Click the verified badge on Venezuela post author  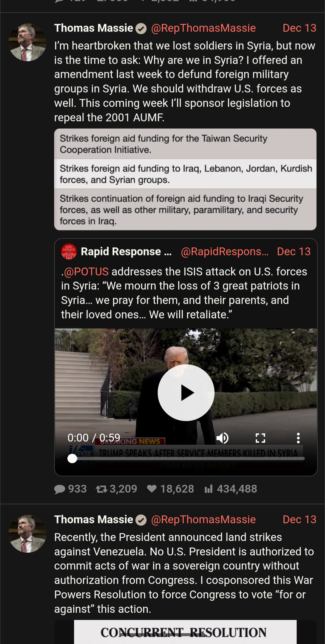(141, 520)
